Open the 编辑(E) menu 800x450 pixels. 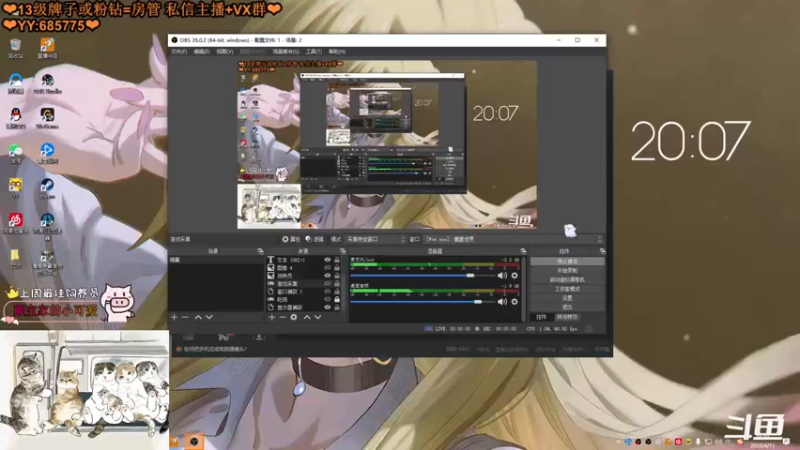pos(202,52)
